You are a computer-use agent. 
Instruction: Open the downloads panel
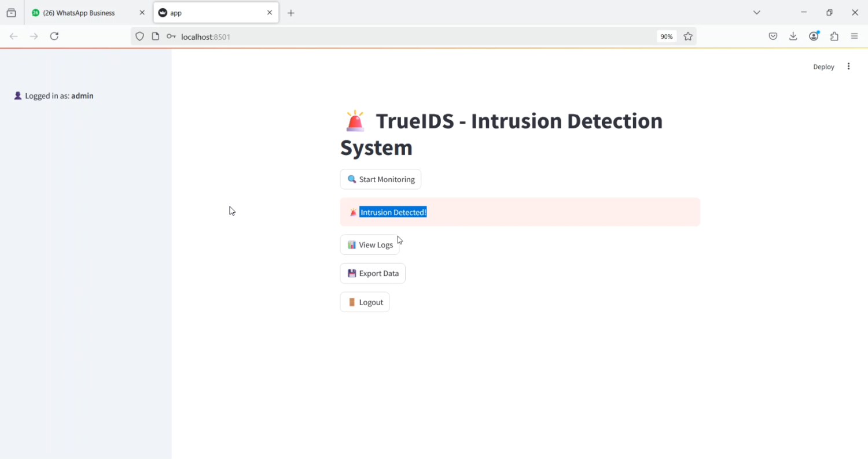tap(793, 36)
